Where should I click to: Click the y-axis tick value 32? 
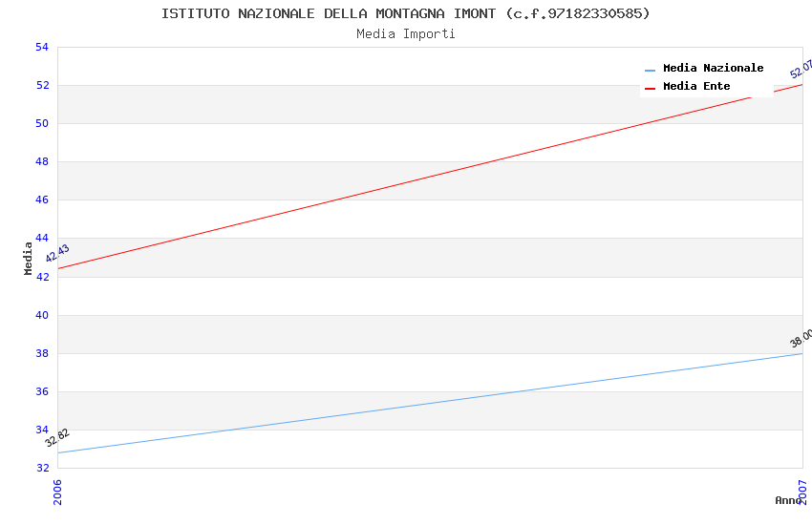(42, 468)
